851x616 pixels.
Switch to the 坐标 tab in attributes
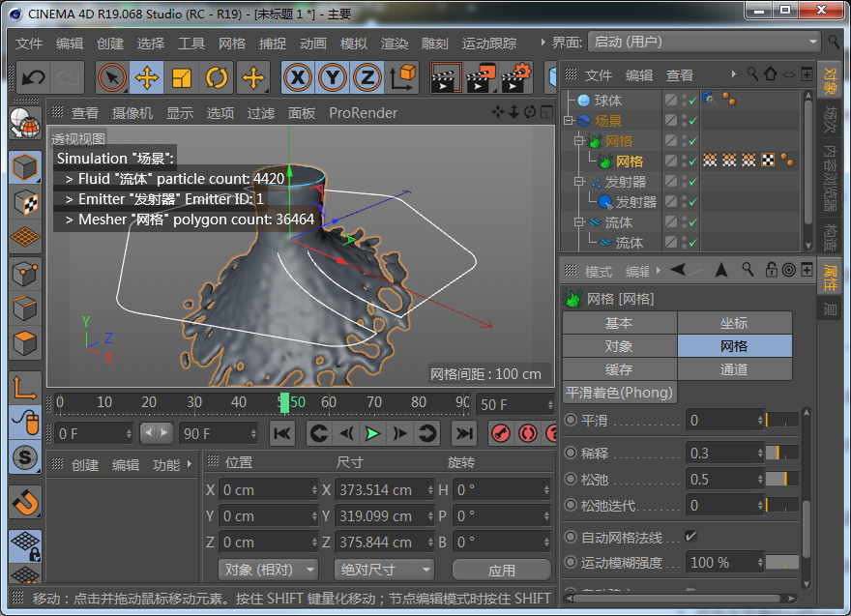click(734, 322)
